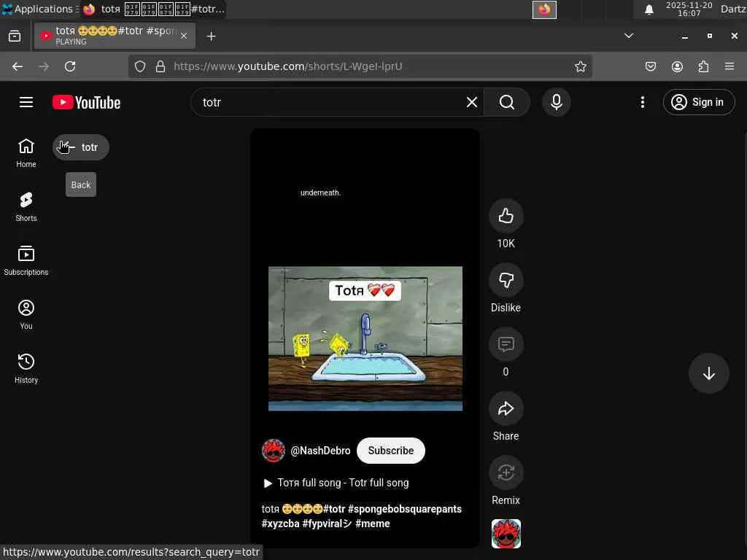
Task: Open the Firefox application menu
Action: (729, 66)
